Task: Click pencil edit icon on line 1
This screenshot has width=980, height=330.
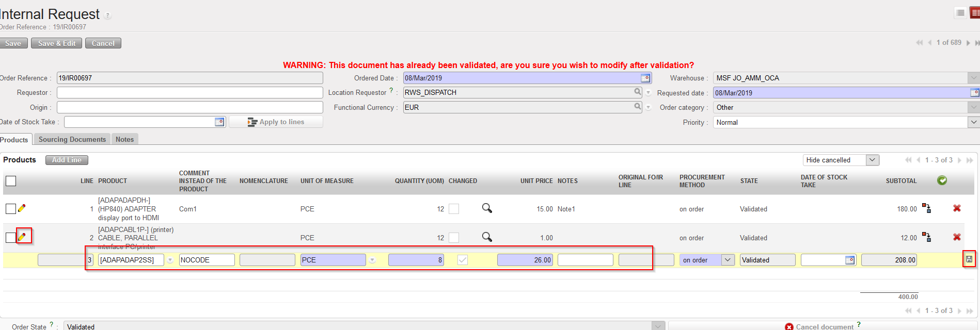Action: coord(22,208)
